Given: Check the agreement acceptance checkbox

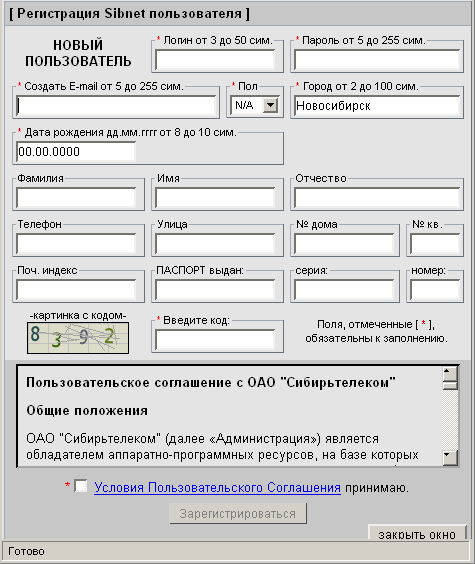Looking at the screenshot, I should pyautogui.click(x=81, y=486).
